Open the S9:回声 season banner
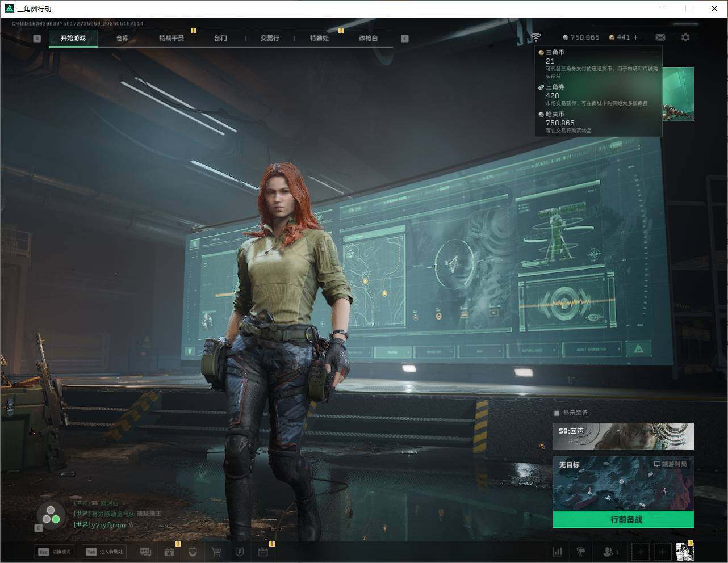Image resolution: width=728 pixels, height=563 pixels. click(x=624, y=436)
